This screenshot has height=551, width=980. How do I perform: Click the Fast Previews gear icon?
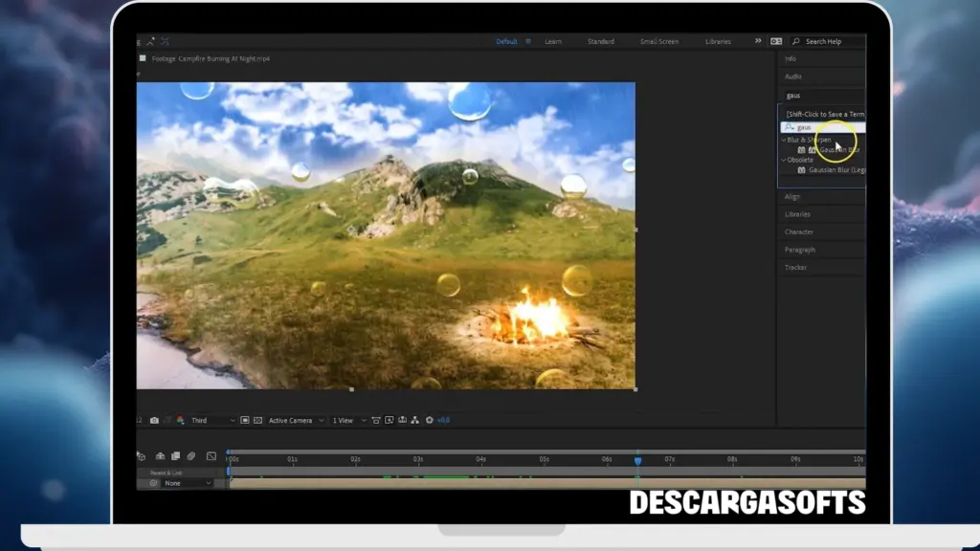point(430,420)
